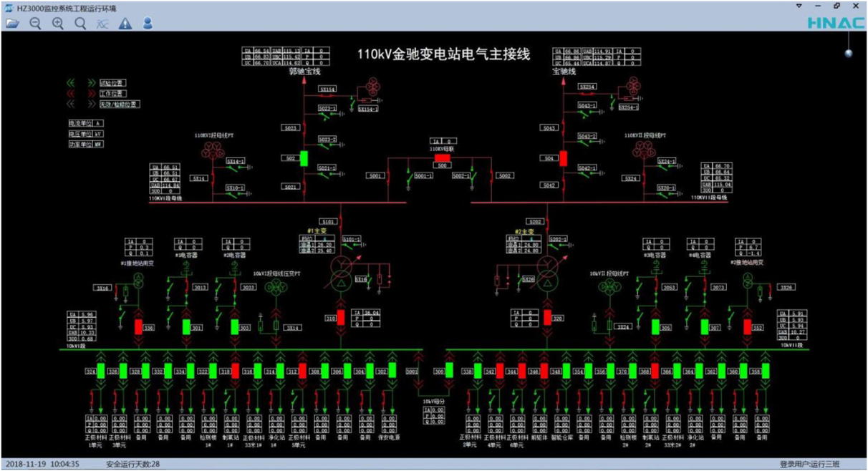Toggle green capacitor breaker 301
868x471 pixels.
click(x=186, y=326)
